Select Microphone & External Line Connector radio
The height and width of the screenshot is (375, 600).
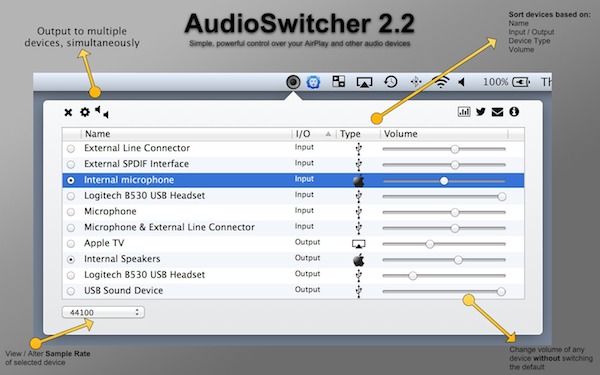(x=71, y=228)
